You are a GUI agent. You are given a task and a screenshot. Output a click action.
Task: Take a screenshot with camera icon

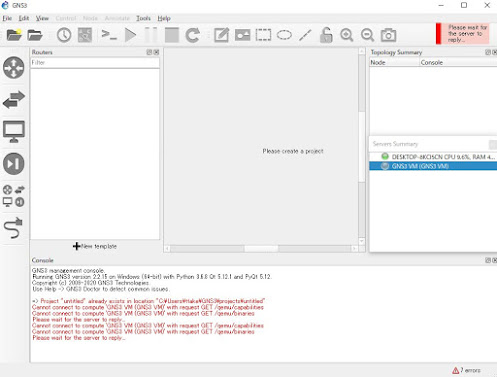pos(388,35)
